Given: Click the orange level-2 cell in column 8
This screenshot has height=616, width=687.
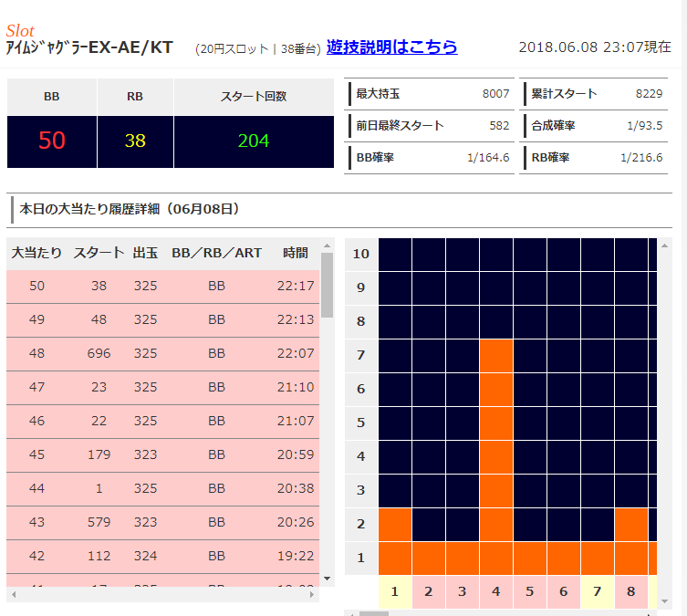Looking at the screenshot, I should click(x=631, y=525).
